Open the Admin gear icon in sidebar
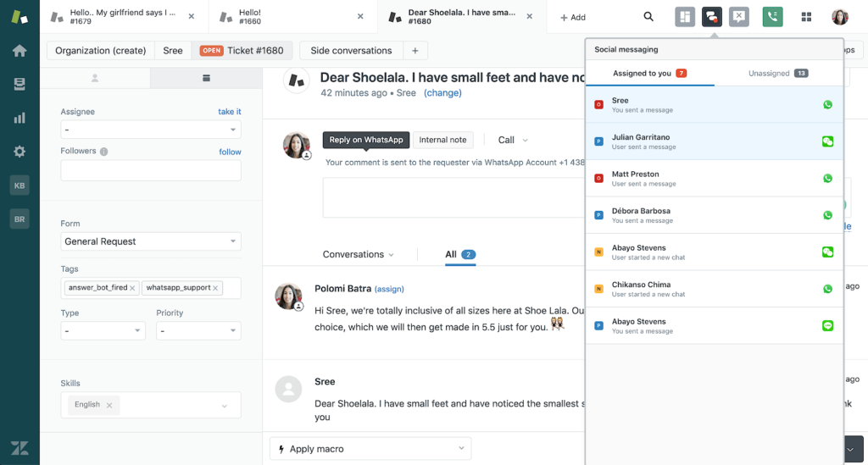 tap(19, 152)
